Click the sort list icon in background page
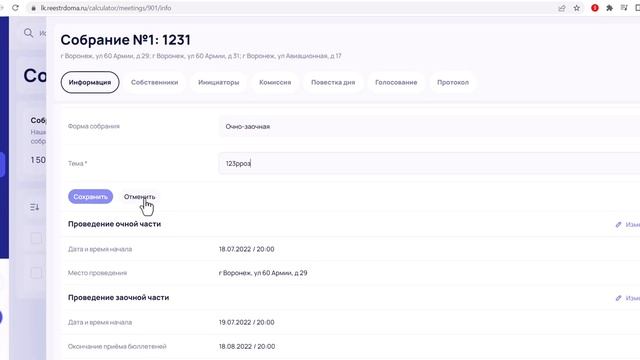Image resolution: width=640 pixels, height=360 pixels. pyautogui.click(x=34, y=207)
